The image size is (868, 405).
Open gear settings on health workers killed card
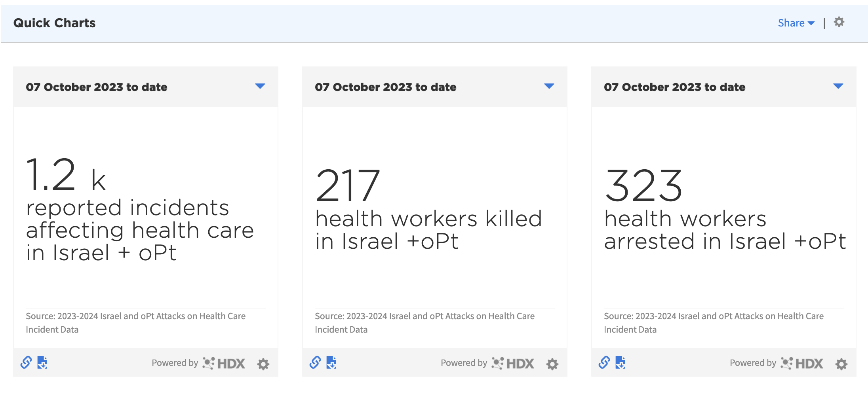(x=552, y=364)
